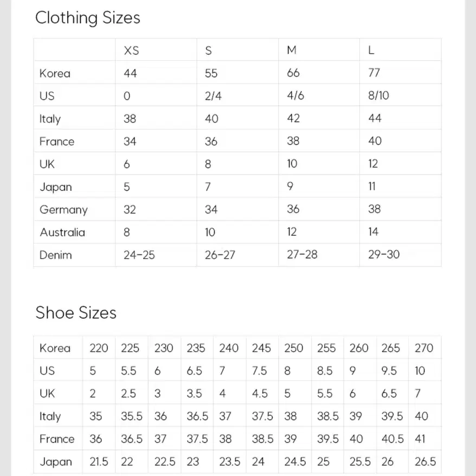The image size is (476, 476).
Task: Click the Korea row label in clothing table
Action: coord(55,74)
